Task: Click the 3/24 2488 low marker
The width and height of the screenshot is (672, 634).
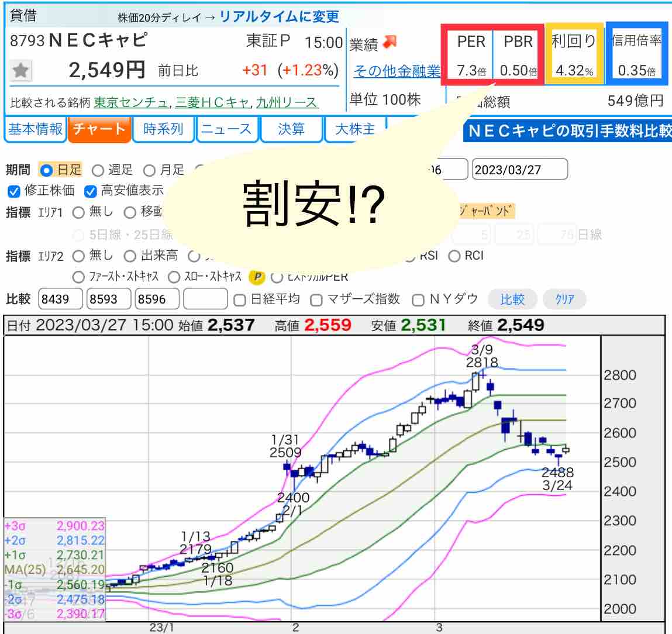Action: tap(557, 479)
